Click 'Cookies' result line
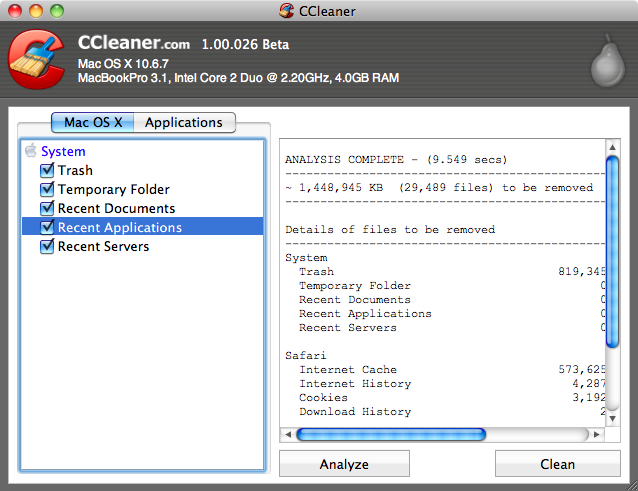The width and height of the screenshot is (638, 491). (323, 397)
